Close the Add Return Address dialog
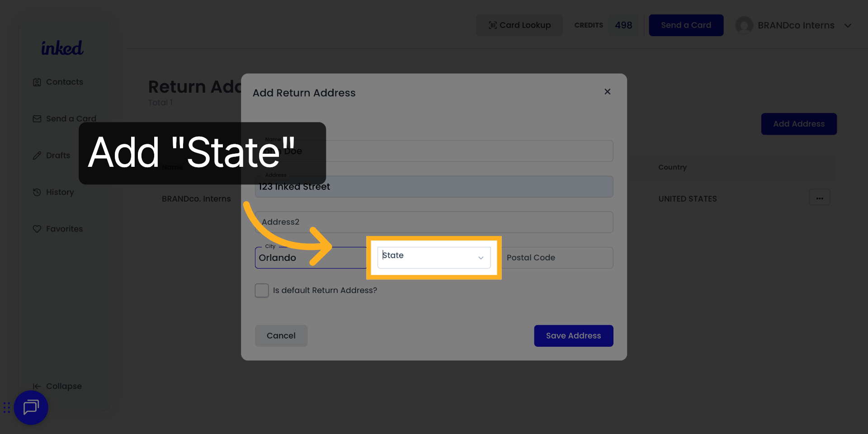 pyautogui.click(x=607, y=91)
